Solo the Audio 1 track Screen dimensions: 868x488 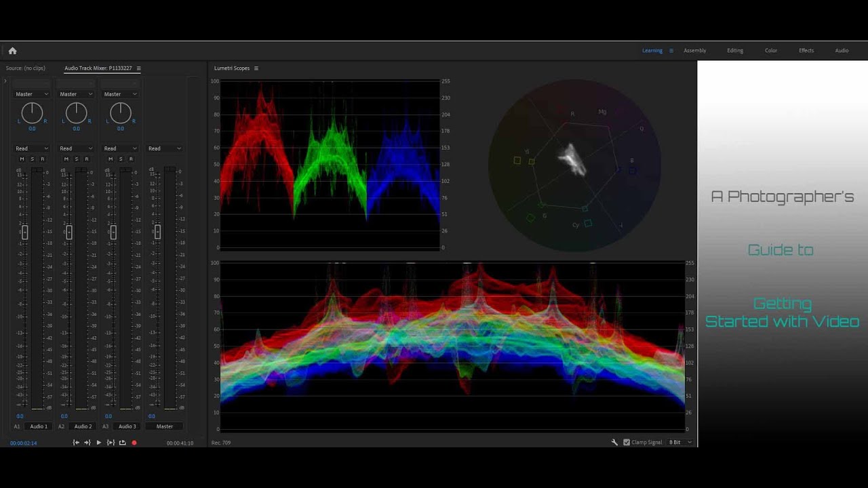click(32, 159)
